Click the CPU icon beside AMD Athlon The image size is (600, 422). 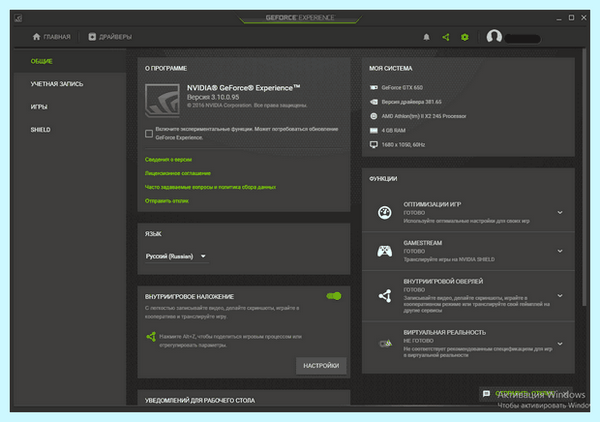pos(374,116)
